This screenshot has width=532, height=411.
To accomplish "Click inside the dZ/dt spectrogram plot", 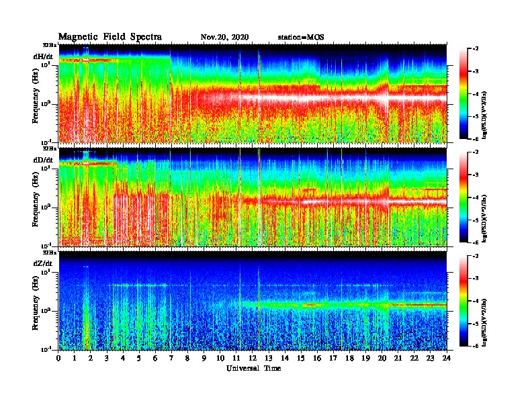I will pyautogui.click(x=253, y=301).
